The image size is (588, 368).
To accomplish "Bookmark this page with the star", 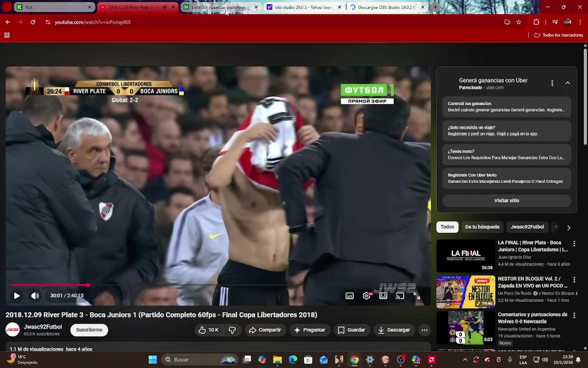I will 519,22.
